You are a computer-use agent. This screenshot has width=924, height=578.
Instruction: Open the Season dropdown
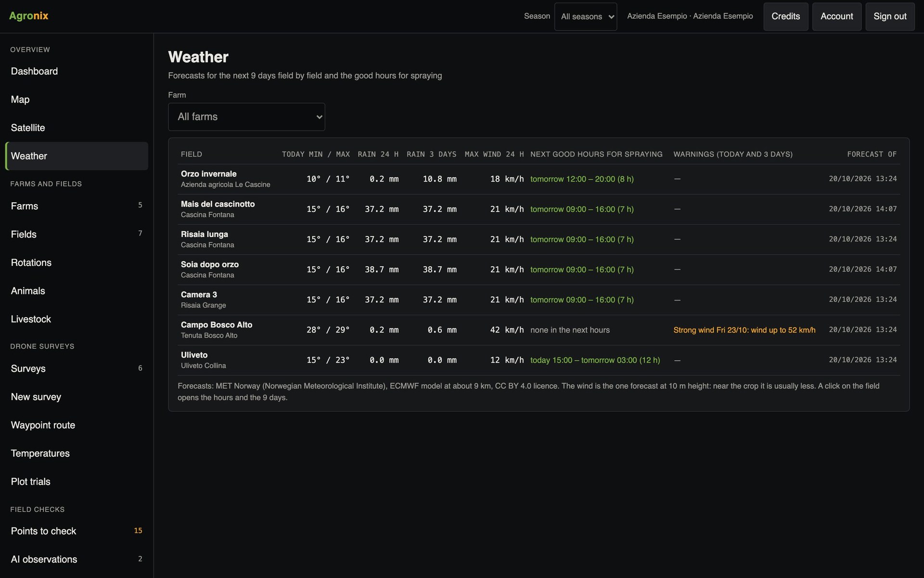(x=585, y=16)
